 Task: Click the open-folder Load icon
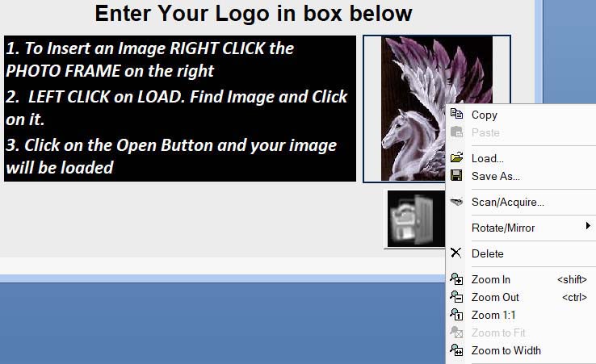tap(456, 157)
